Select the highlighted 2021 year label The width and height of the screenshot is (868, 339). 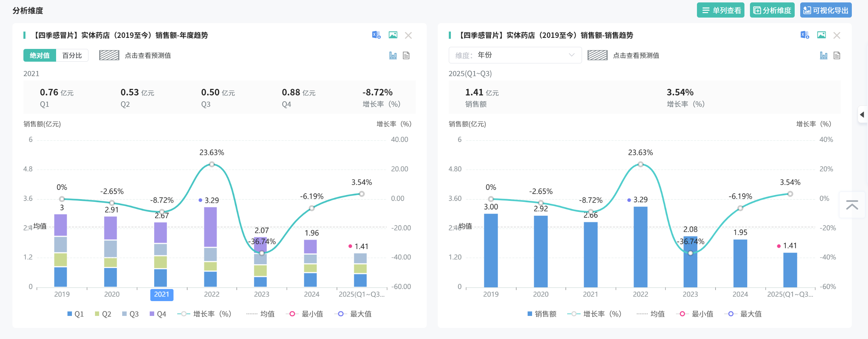[x=162, y=295]
